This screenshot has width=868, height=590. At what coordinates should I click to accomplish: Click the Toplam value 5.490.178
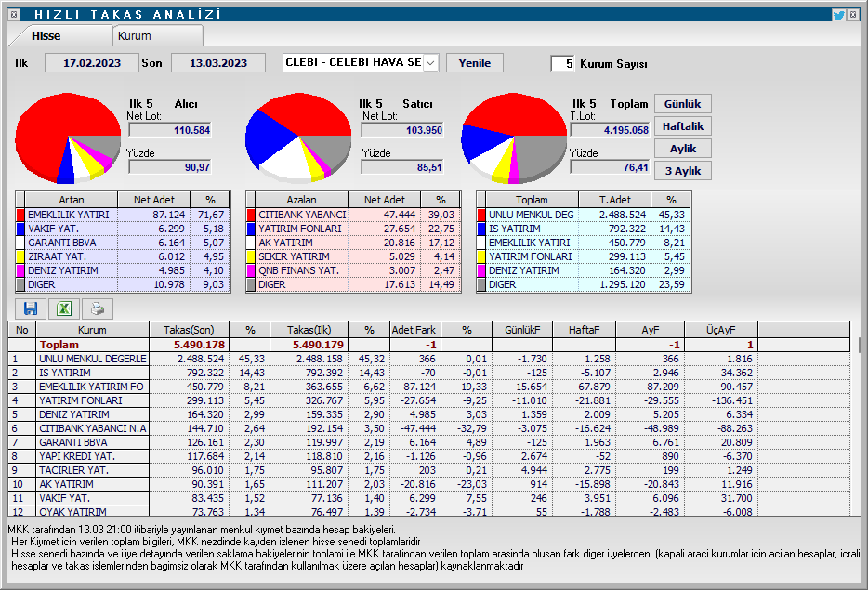[199, 345]
